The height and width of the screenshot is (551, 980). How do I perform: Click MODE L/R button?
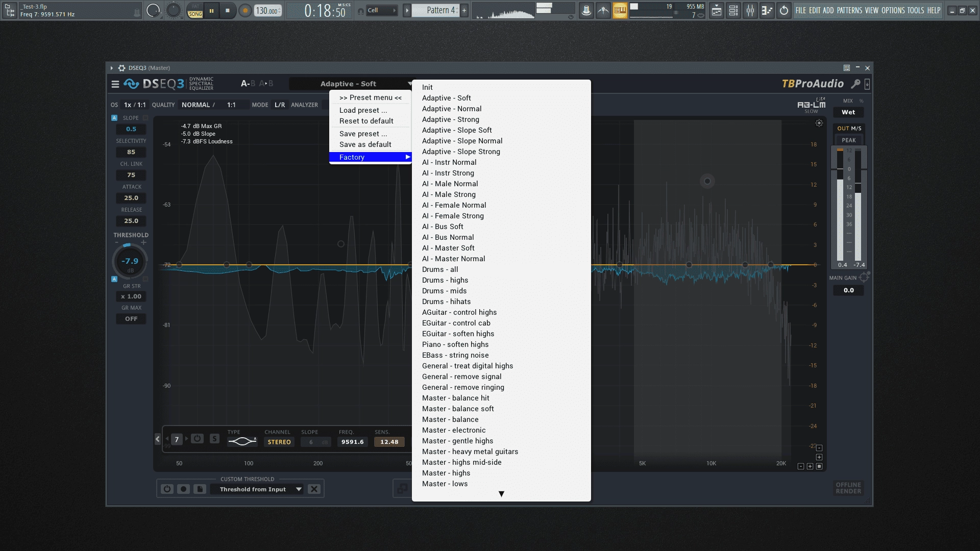tap(280, 105)
